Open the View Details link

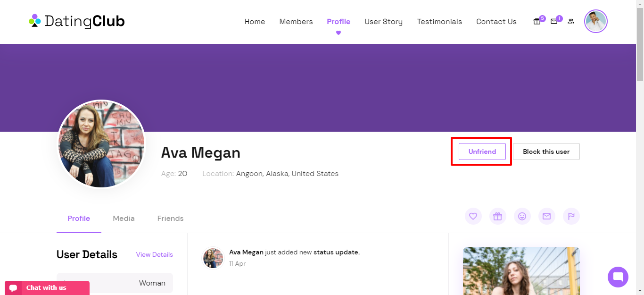point(155,254)
